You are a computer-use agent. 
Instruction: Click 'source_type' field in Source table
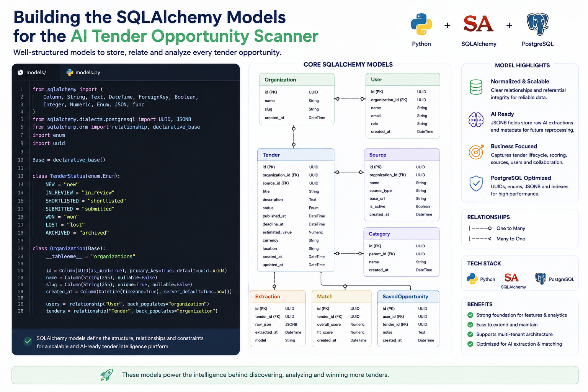coord(381,191)
